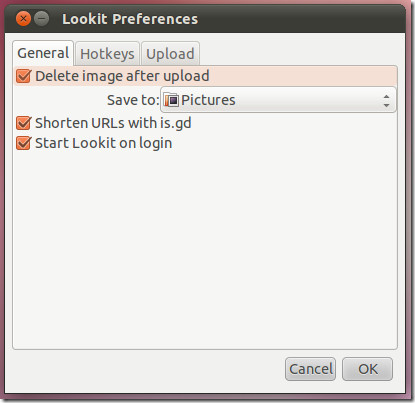415x403 pixels.
Task: Open the Upload tab
Action: [170, 54]
